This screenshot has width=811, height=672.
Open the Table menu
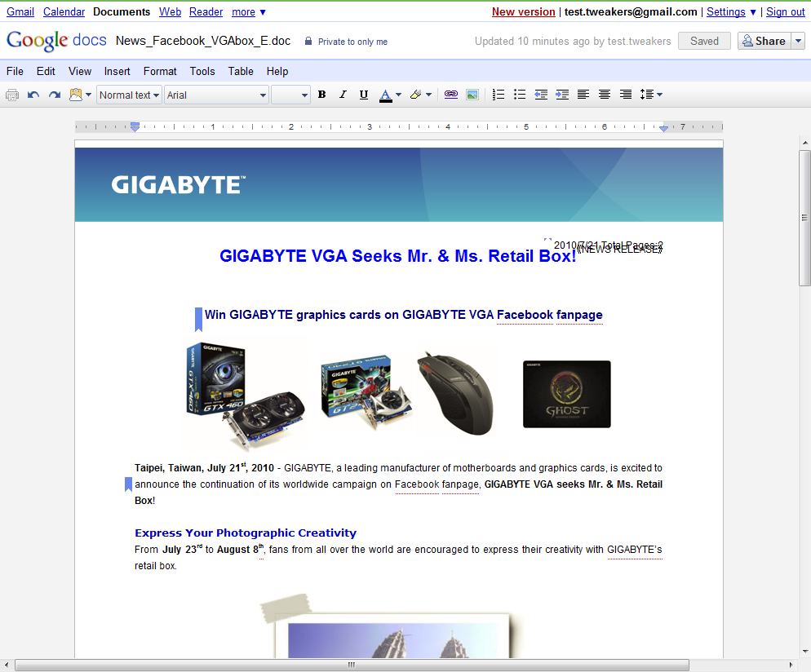[x=241, y=71]
